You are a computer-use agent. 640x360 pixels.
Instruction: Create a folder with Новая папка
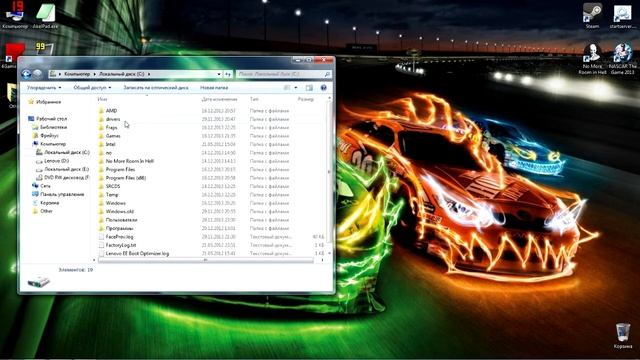pos(214,88)
